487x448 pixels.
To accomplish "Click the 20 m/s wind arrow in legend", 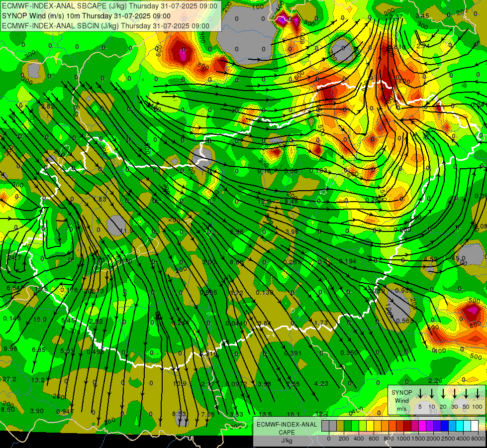I will pyautogui.click(x=443, y=394).
